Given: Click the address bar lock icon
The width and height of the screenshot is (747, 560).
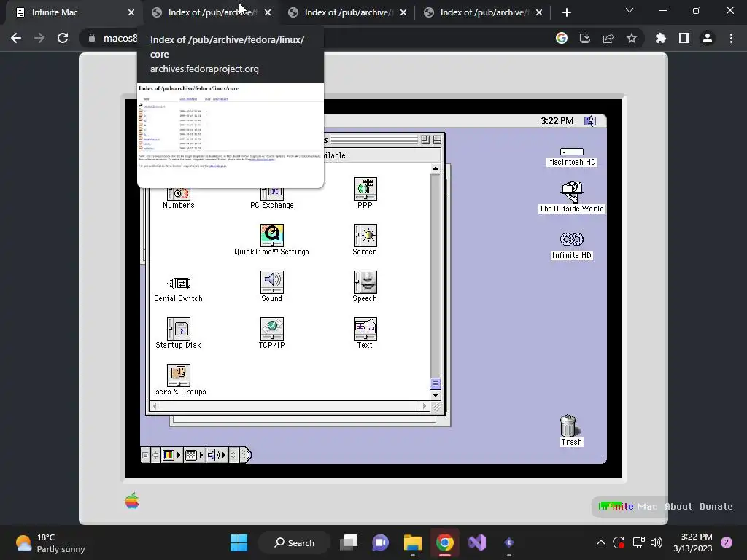Looking at the screenshot, I should (92, 38).
